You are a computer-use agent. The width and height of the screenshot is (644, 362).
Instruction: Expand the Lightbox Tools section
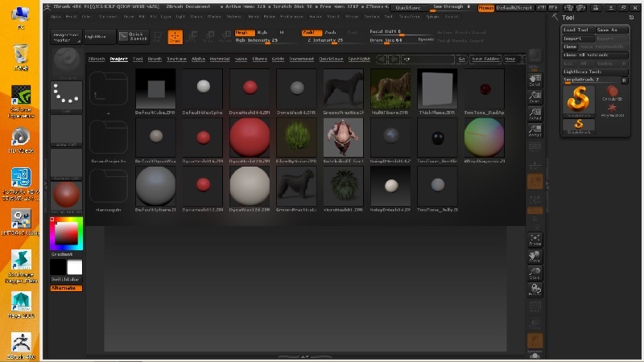pyautogui.click(x=595, y=72)
